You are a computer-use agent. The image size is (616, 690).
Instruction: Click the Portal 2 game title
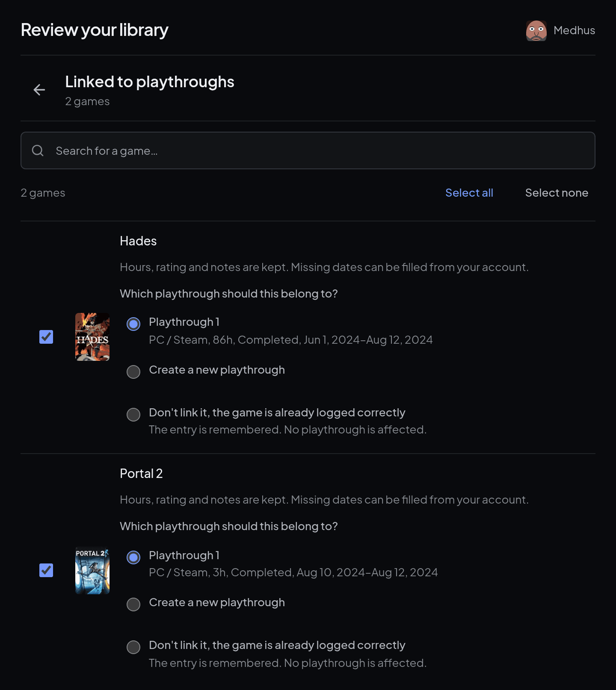141,474
